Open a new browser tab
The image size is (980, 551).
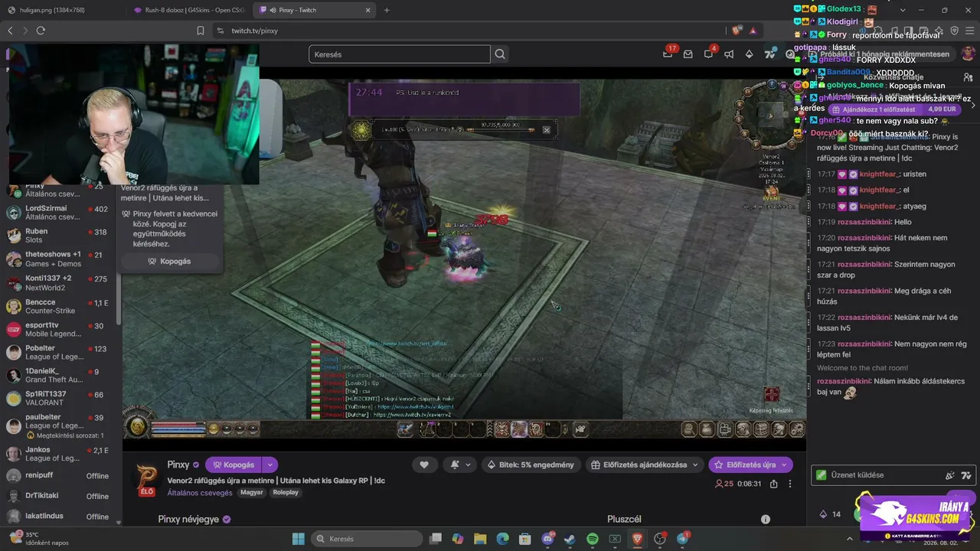coord(387,10)
